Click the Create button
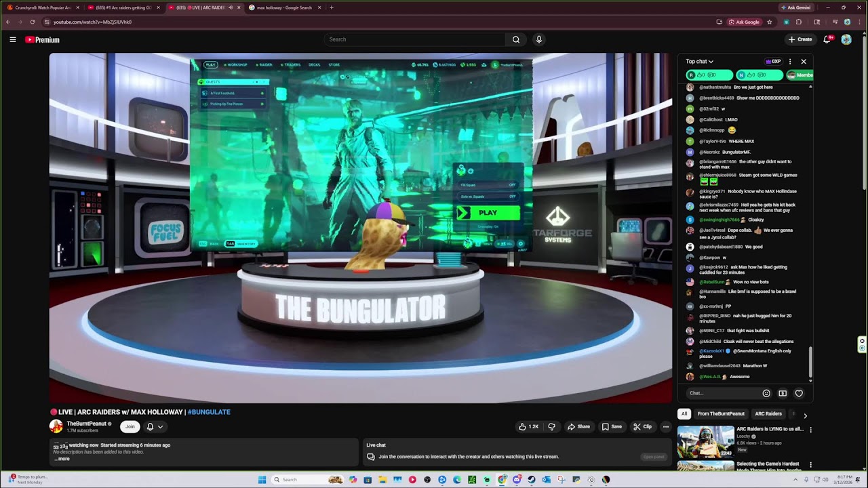868x488 pixels. (800, 39)
